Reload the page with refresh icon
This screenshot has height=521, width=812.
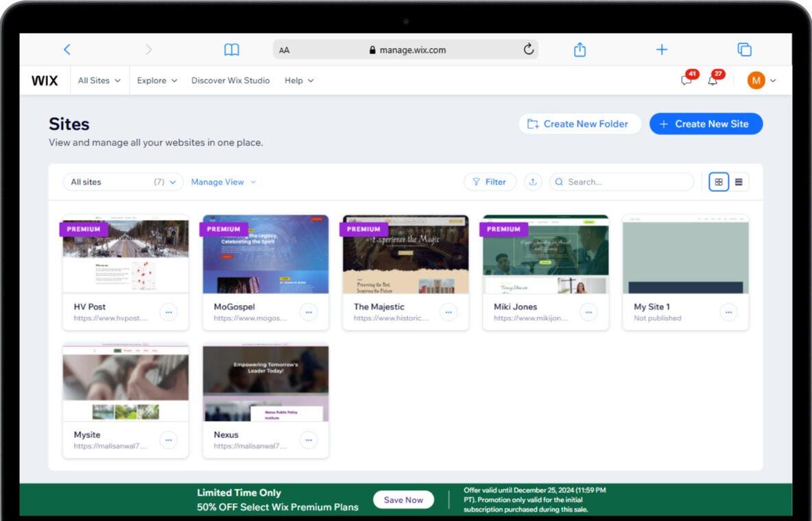[528, 49]
